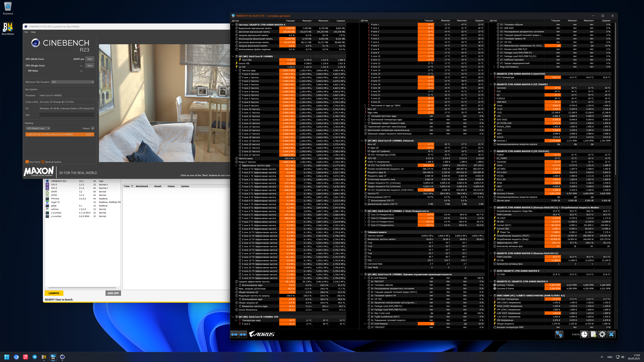Open Cinebench Help menu

(33, 32)
